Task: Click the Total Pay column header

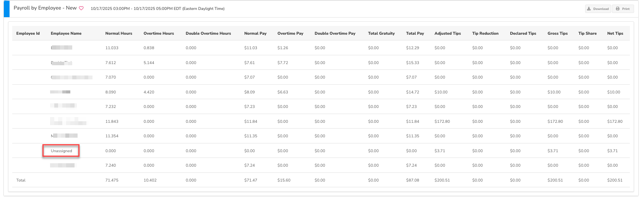Action: pyautogui.click(x=415, y=34)
